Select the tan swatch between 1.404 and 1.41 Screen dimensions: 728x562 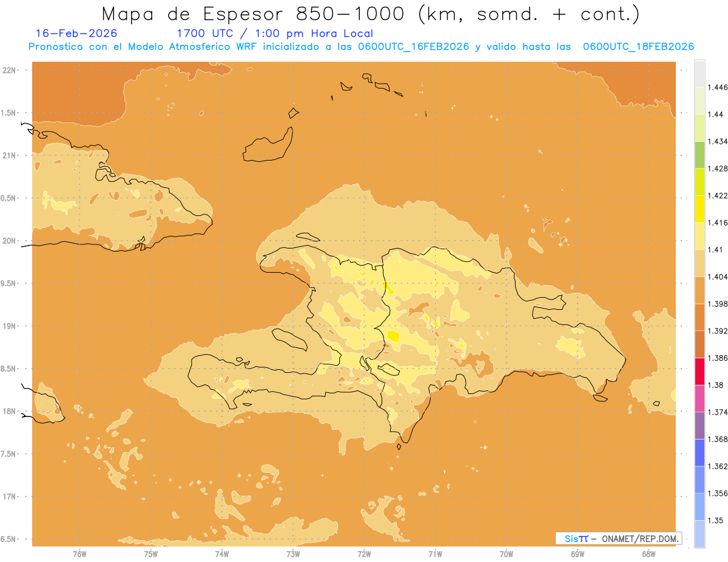(x=699, y=263)
